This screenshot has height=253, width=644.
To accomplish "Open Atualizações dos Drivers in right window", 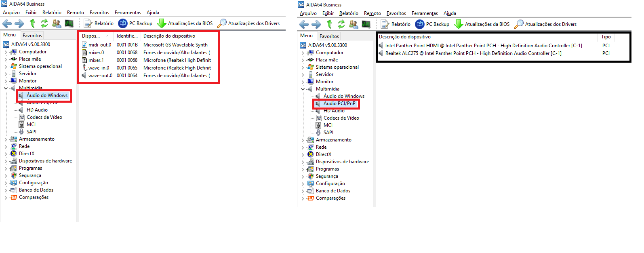I will point(545,24).
